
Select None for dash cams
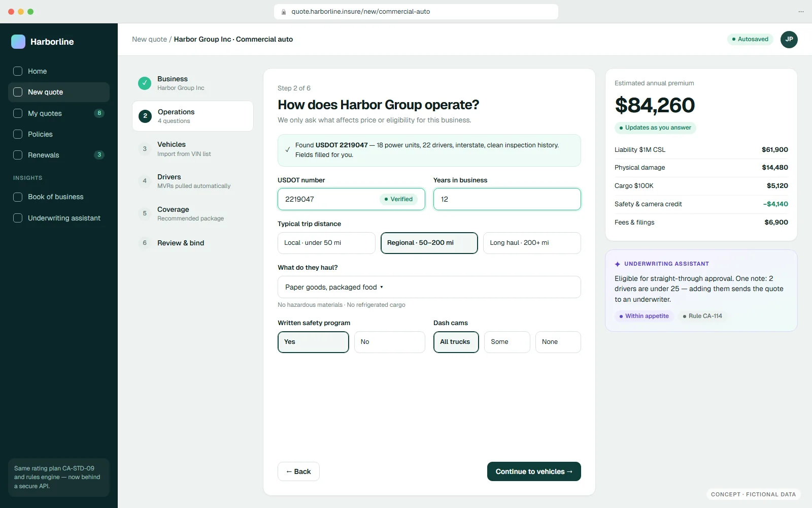(x=558, y=342)
